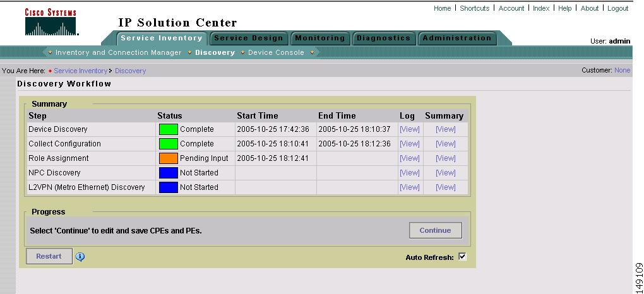Click the blue info icon beside Restart

click(80, 257)
